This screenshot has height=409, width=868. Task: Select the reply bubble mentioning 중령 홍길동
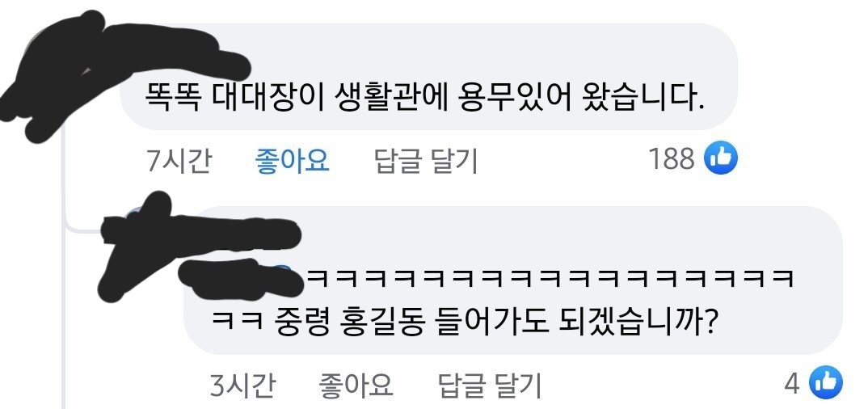click(512, 280)
